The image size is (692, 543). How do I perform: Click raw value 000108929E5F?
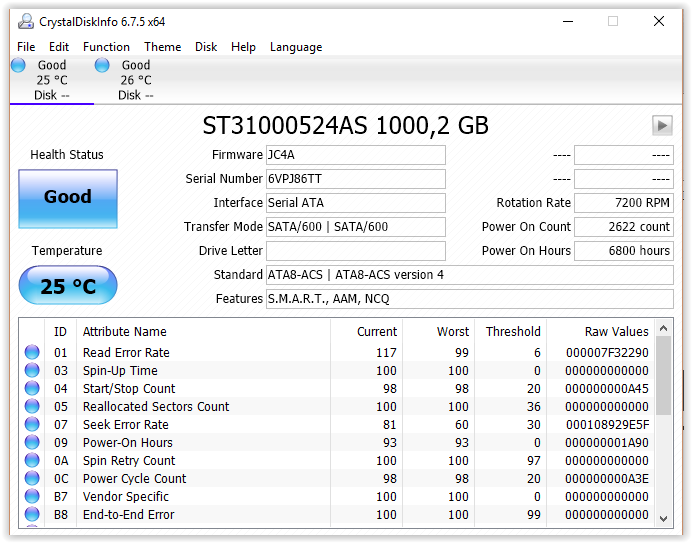click(607, 424)
